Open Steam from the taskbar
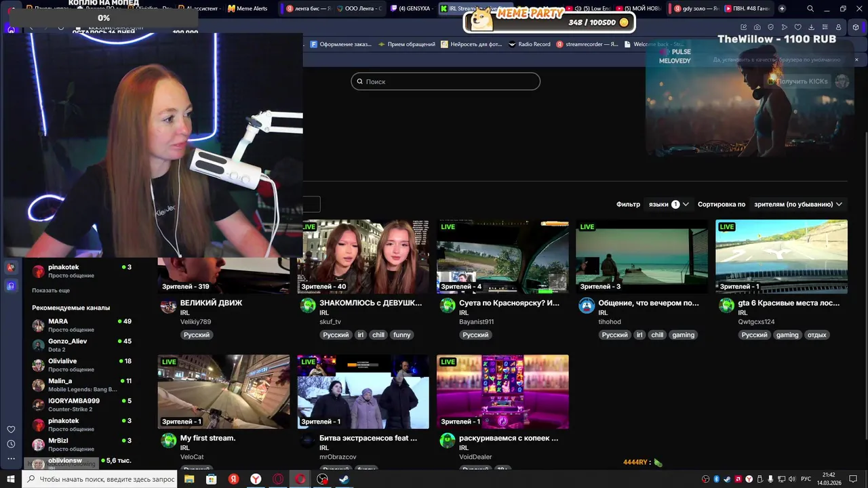 [x=344, y=479]
